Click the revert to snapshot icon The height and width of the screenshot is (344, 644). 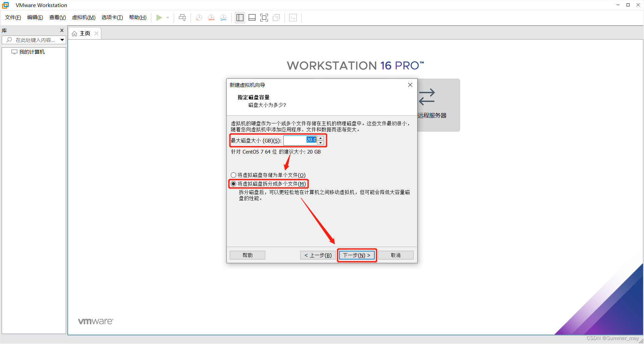pos(211,18)
